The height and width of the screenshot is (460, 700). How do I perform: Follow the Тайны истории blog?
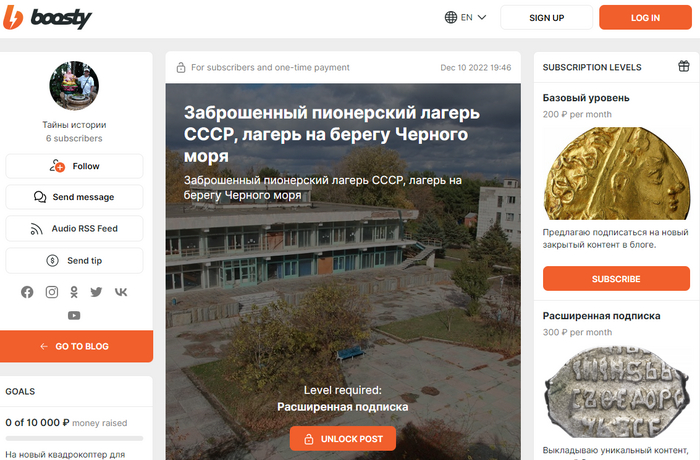coord(74,166)
